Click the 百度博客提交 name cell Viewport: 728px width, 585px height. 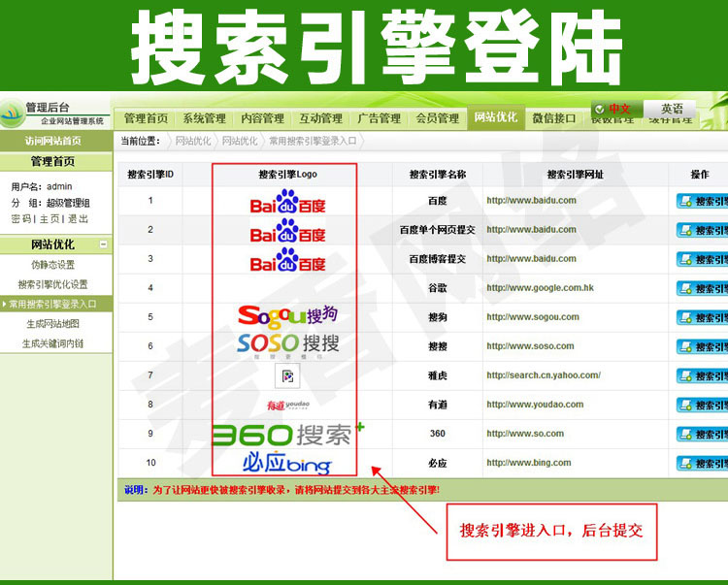(x=438, y=259)
